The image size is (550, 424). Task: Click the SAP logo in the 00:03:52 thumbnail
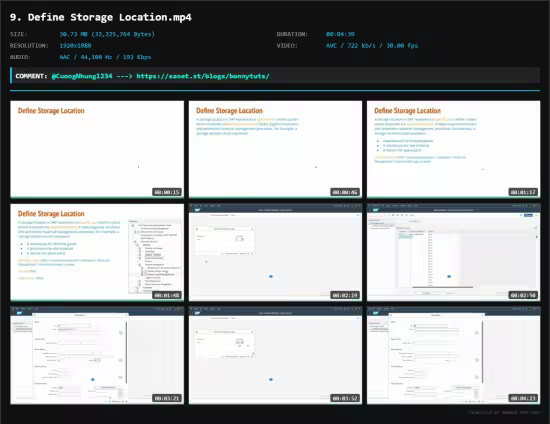pos(197,313)
